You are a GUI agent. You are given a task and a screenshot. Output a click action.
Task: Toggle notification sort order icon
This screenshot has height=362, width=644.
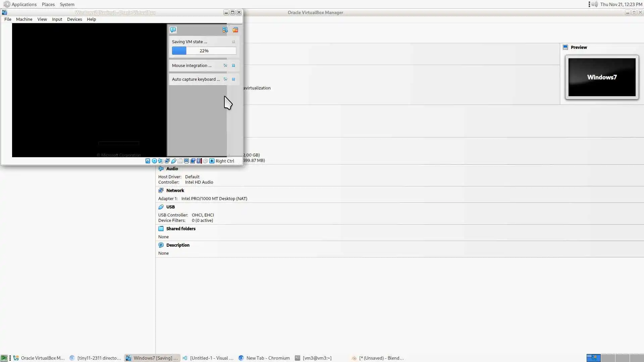point(225,30)
